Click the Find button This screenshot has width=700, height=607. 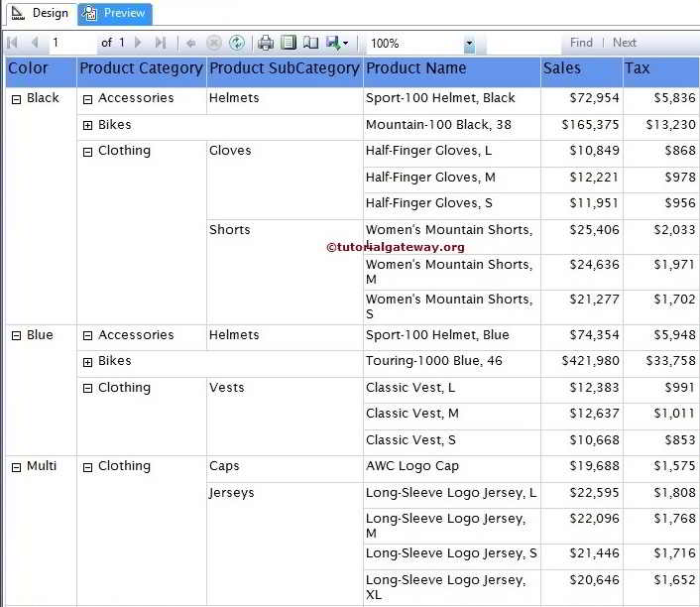pos(581,43)
